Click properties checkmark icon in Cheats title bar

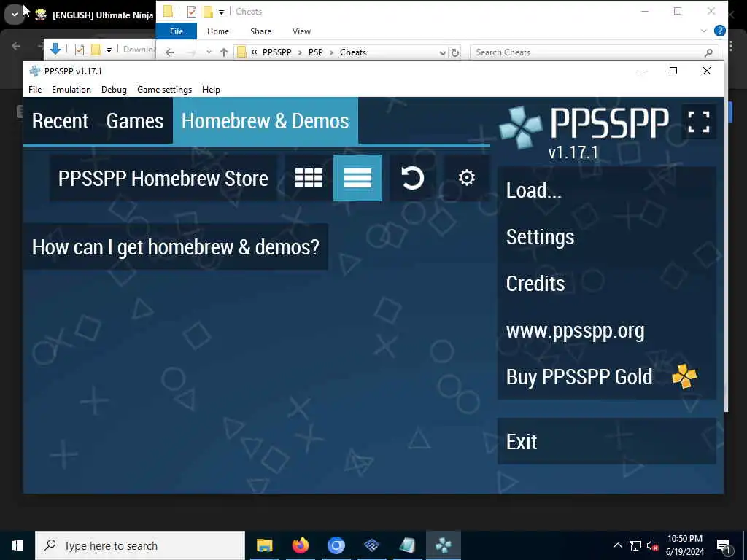[x=192, y=12]
